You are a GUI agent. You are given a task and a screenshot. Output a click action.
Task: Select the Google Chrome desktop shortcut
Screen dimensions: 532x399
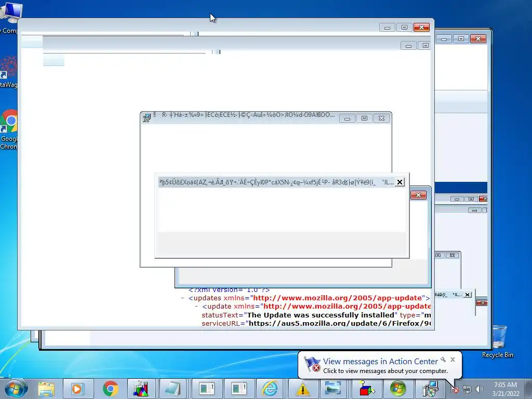pos(9,129)
